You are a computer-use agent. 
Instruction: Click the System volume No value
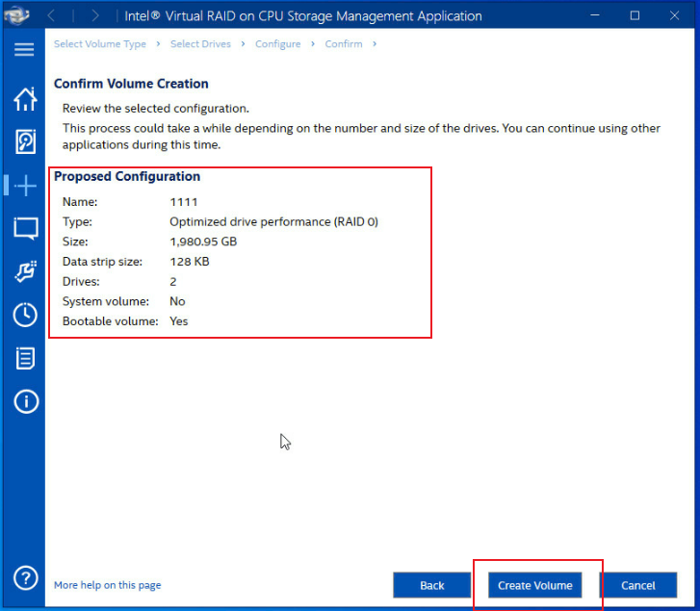pyautogui.click(x=177, y=301)
